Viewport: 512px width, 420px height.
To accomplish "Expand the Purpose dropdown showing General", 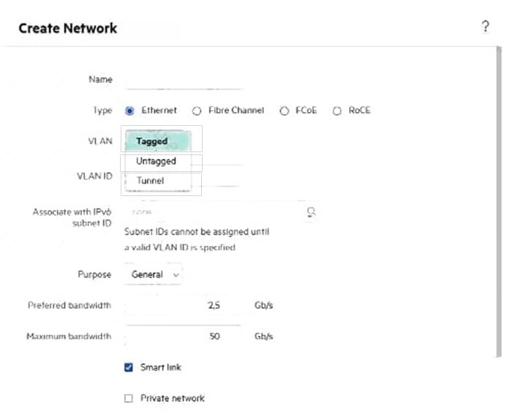I will (154, 274).
